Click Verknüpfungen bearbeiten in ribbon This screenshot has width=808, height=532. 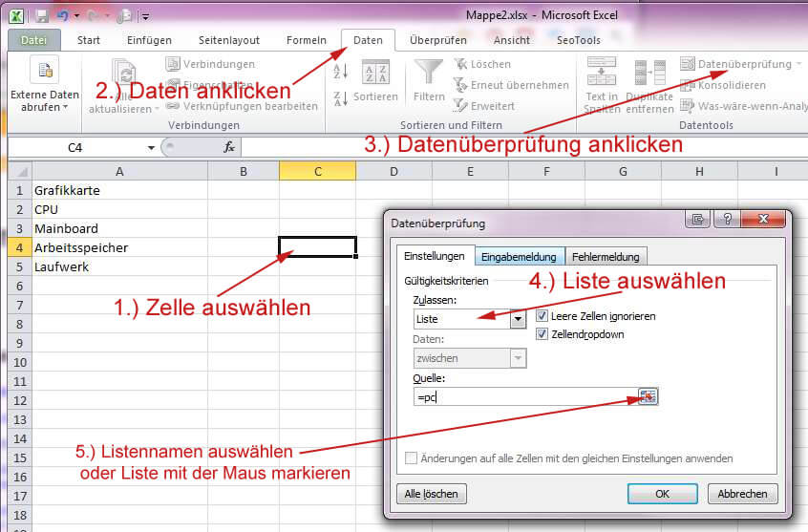pyautogui.click(x=242, y=106)
